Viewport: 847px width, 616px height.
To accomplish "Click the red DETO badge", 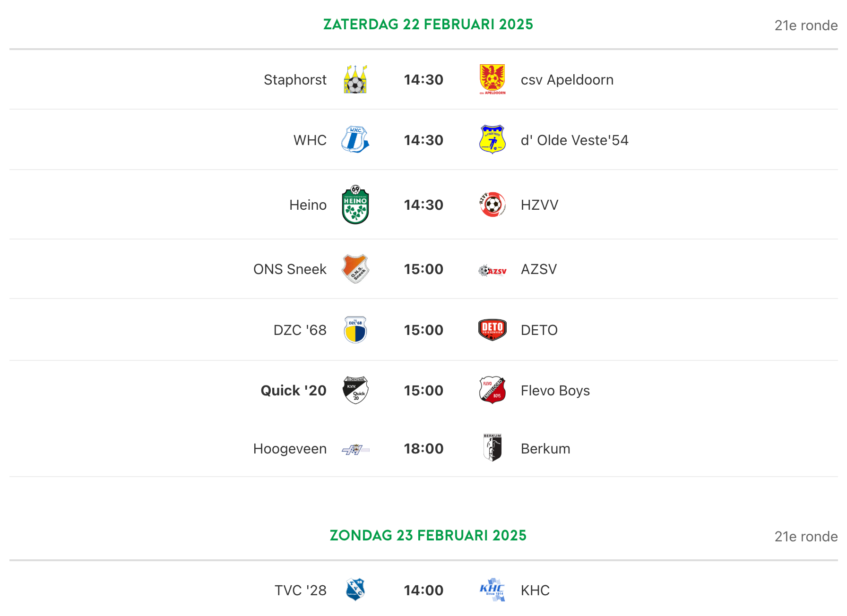I will (x=493, y=330).
